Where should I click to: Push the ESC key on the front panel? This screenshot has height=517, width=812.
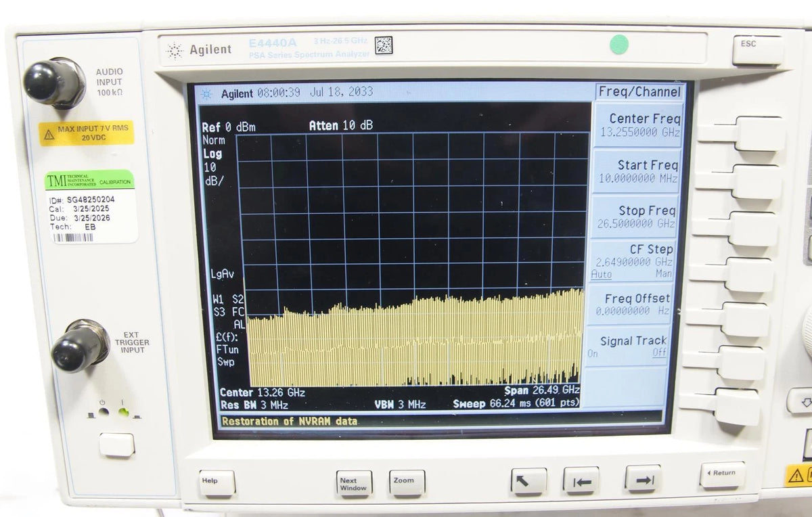click(758, 50)
